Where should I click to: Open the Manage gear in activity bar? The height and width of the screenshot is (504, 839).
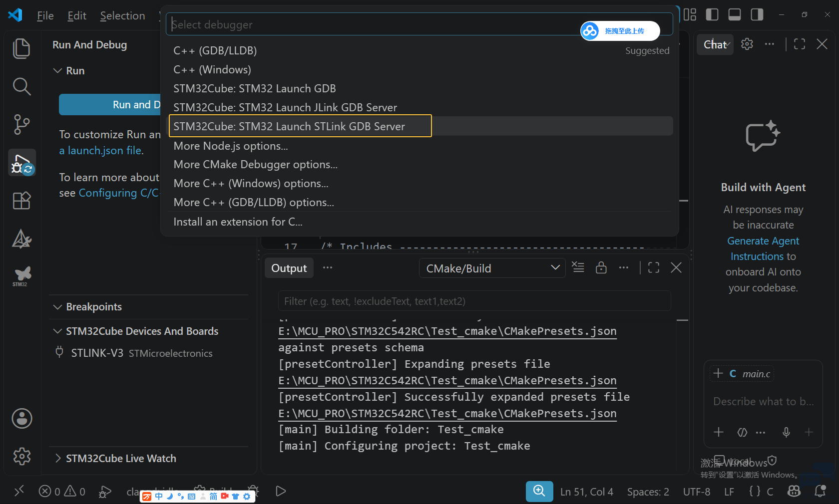pos(22,457)
